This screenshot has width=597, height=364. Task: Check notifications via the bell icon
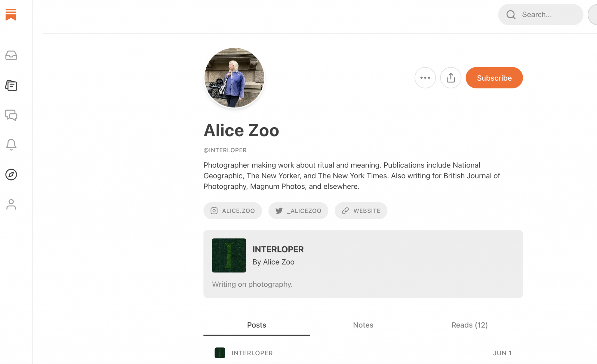coord(11,145)
